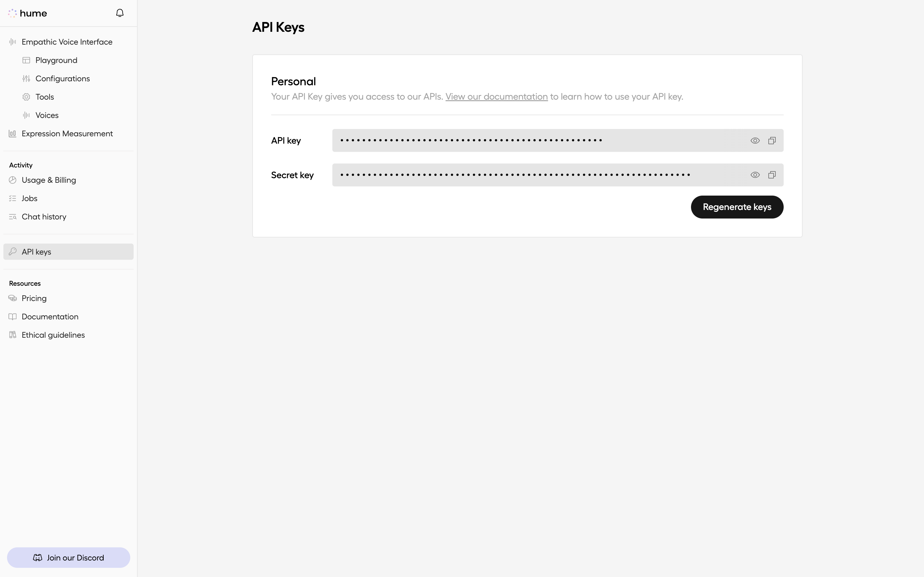Select the Ethical guidelines menu item

[53, 334]
